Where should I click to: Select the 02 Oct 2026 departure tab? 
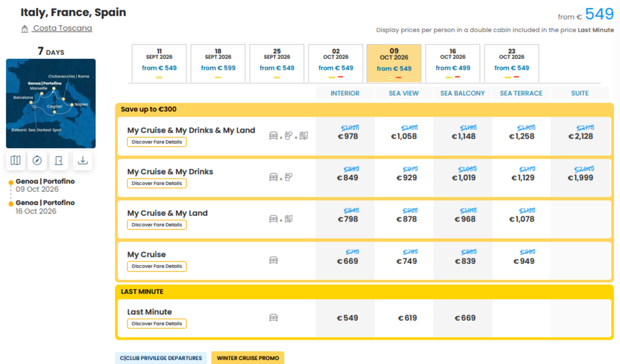click(x=336, y=63)
